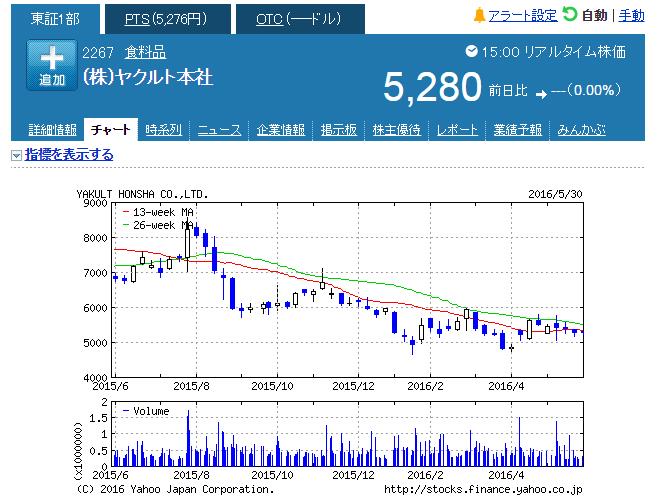Expand the 指標を表示する arrow
The width and height of the screenshot is (658, 502).
click(x=16, y=156)
